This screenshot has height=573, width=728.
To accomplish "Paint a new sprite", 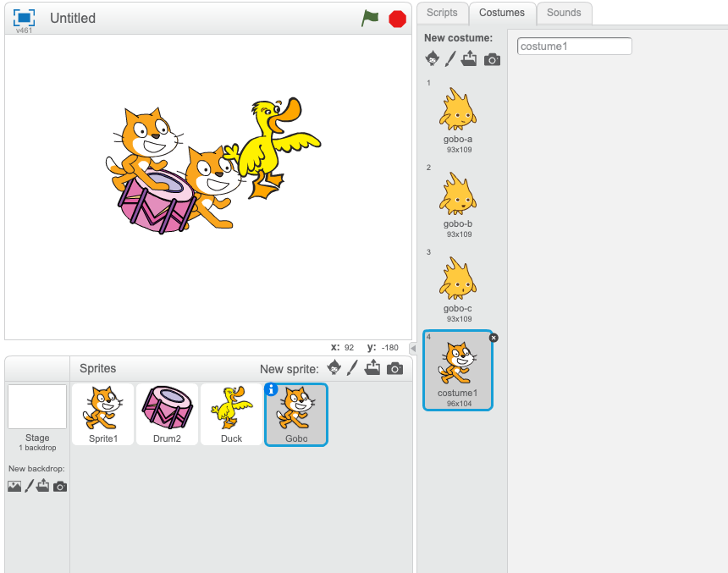I will pos(353,368).
